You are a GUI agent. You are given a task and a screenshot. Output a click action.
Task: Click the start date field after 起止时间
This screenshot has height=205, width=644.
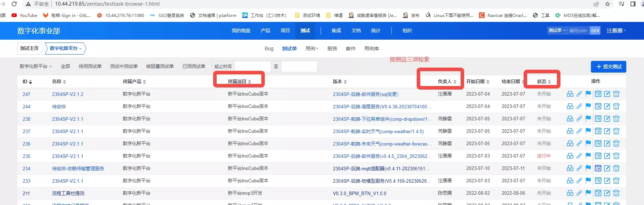coord(252,67)
